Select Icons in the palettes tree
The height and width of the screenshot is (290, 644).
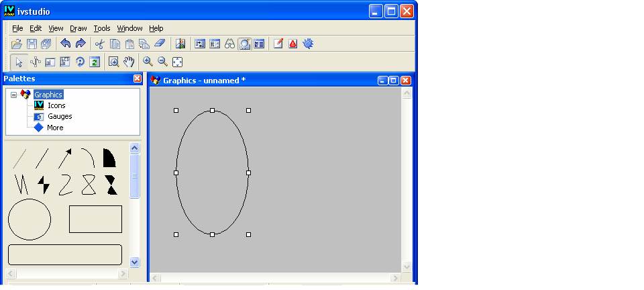pos(56,105)
